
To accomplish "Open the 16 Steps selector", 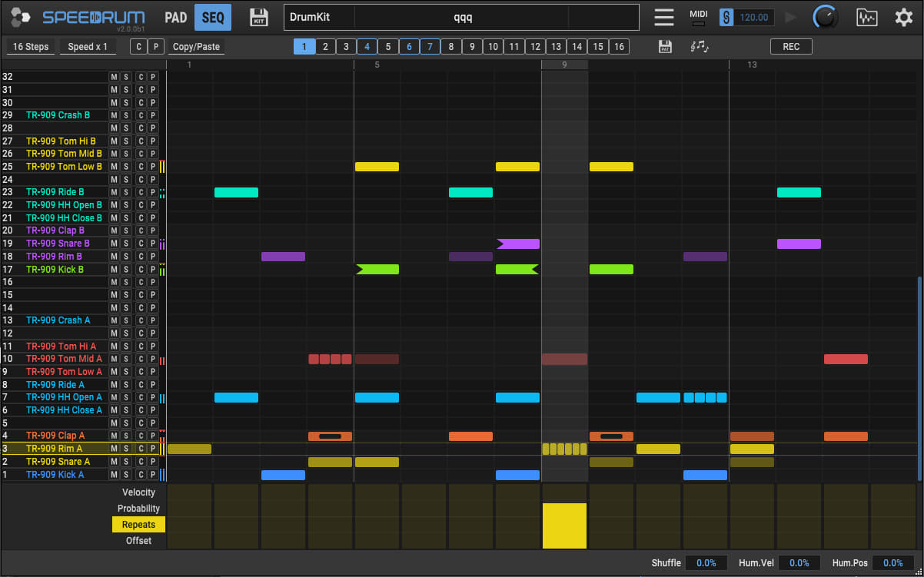I will point(31,47).
